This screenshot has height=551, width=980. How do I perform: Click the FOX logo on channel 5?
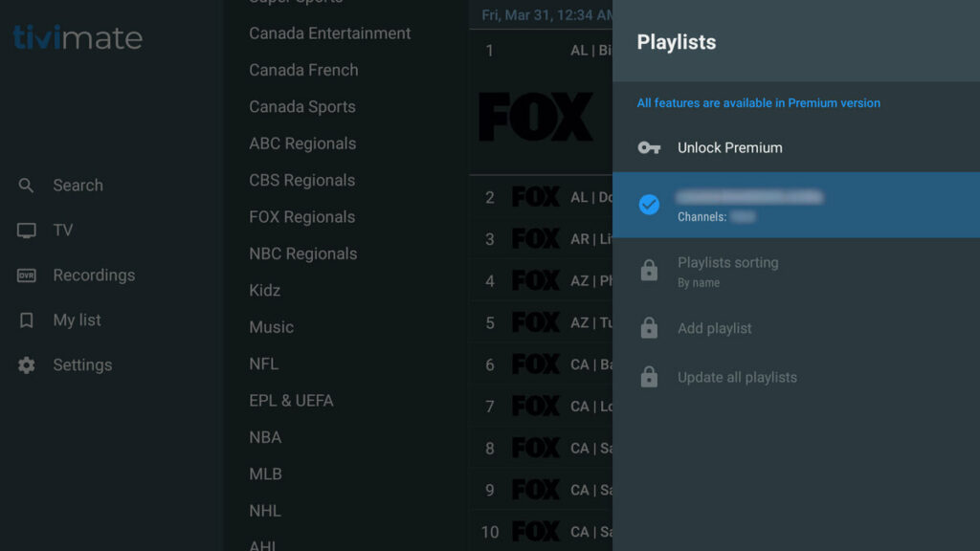(x=536, y=322)
